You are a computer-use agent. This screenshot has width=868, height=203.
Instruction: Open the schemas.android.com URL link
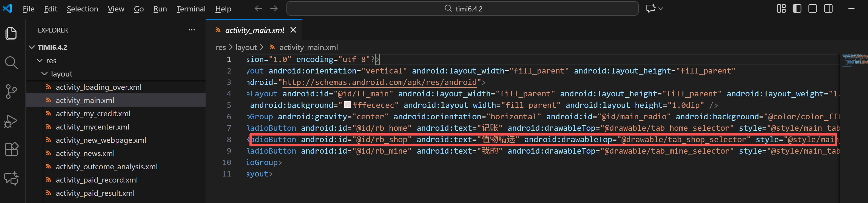pos(379,83)
